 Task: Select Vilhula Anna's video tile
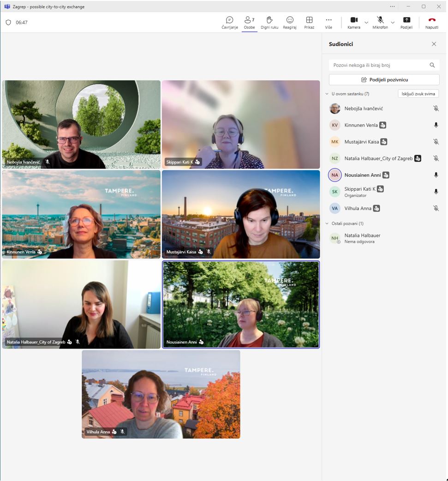pyautogui.click(x=161, y=394)
